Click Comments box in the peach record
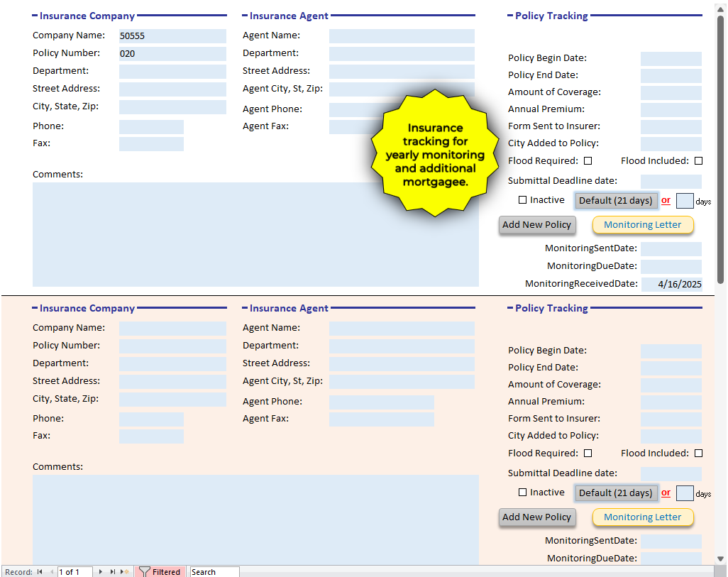The image size is (728, 577). click(256, 520)
